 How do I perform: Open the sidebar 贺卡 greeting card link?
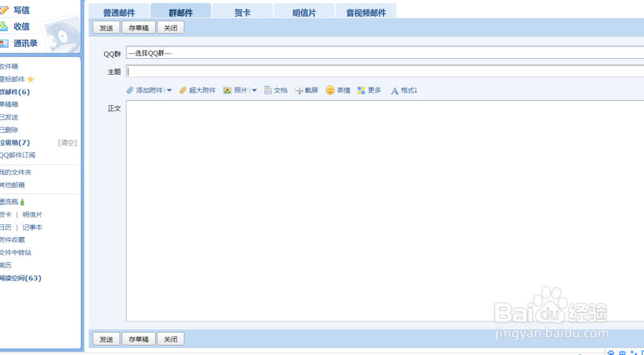tap(6, 215)
